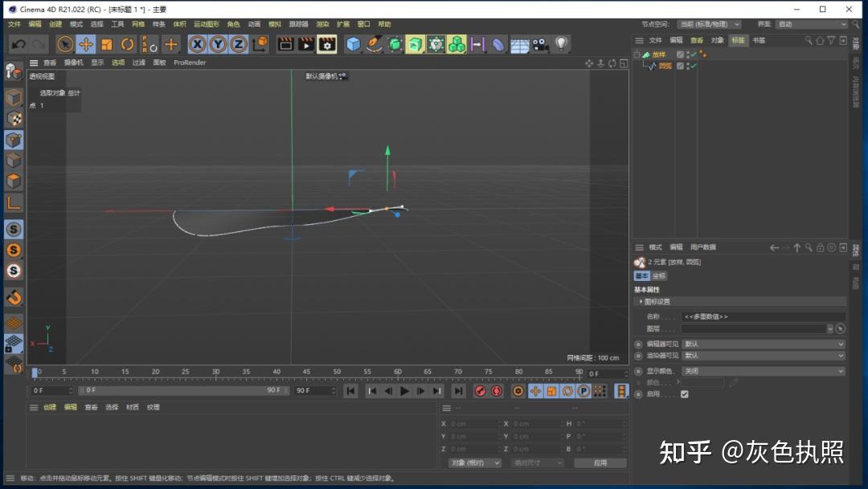The height and width of the screenshot is (489, 868).
Task: Select the Points mode icon
Action: (x=14, y=140)
